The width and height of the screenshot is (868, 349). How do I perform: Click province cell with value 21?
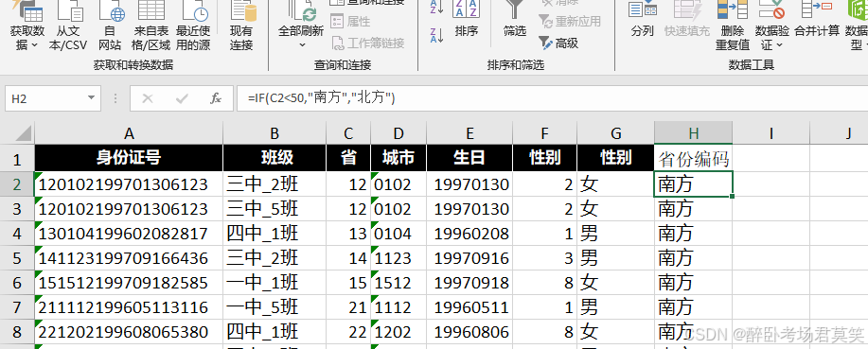tap(348, 307)
